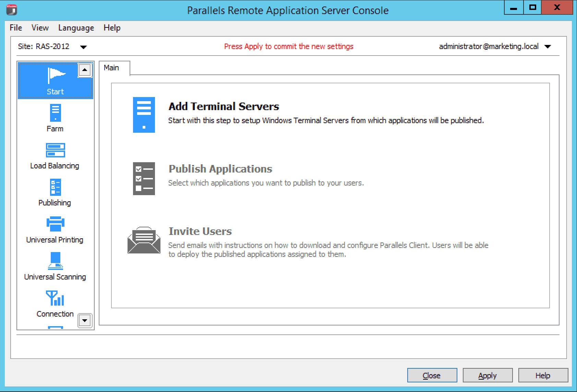Image resolution: width=577 pixels, height=392 pixels.
Task: Open the Connection category icon
Action: (x=55, y=298)
